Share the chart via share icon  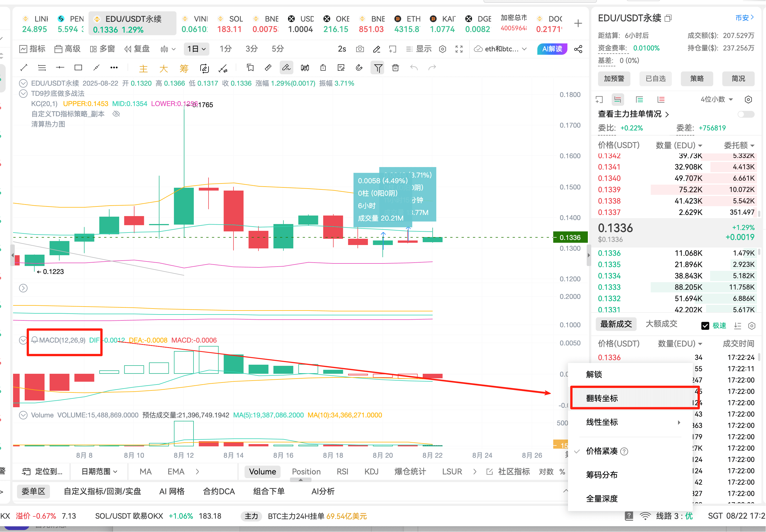point(578,49)
